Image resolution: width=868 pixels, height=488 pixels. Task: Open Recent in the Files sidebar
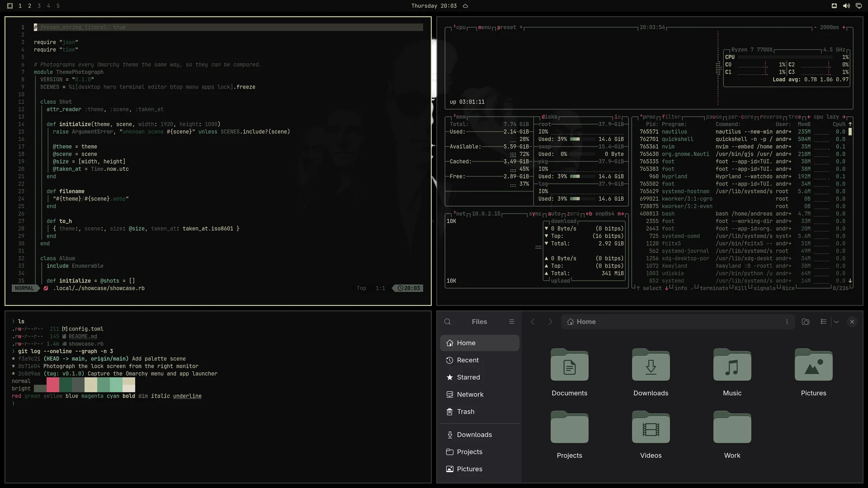pyautogui.click(x=480, y=360)
